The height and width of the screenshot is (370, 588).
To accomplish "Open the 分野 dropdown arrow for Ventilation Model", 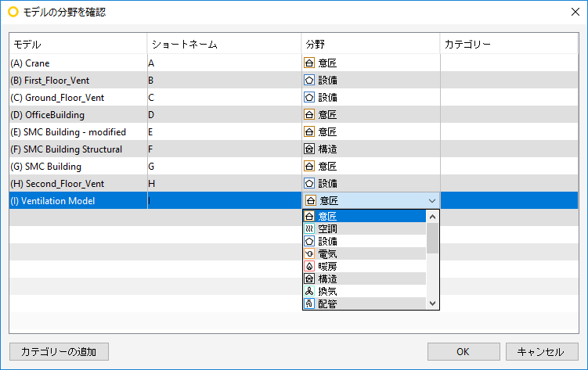I will tap(432, 201).
